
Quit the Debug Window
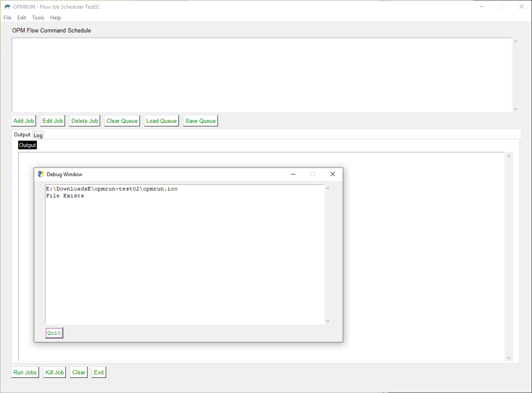tap(54, 333)
